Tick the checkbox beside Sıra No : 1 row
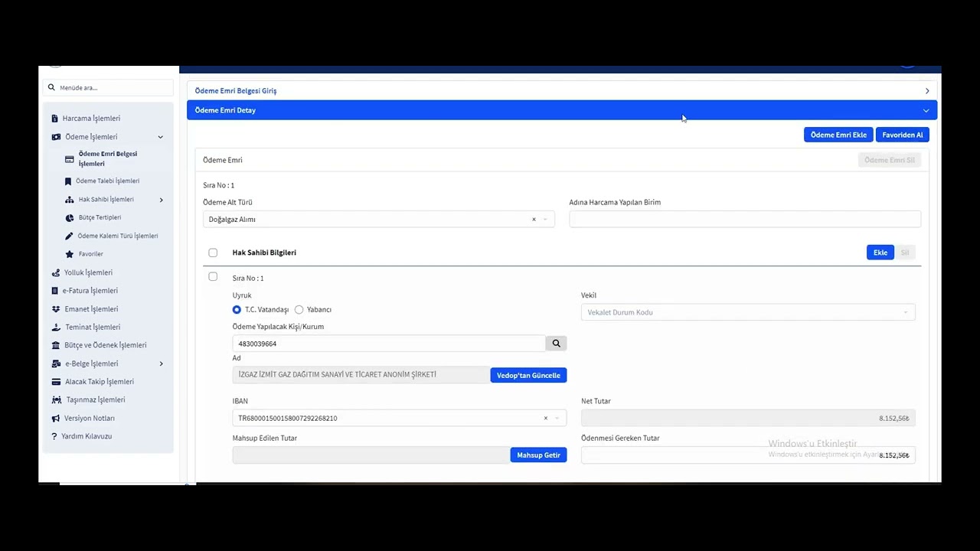This screenshot has width=980, height=551. pyautogui.click(x=213, y=277)
